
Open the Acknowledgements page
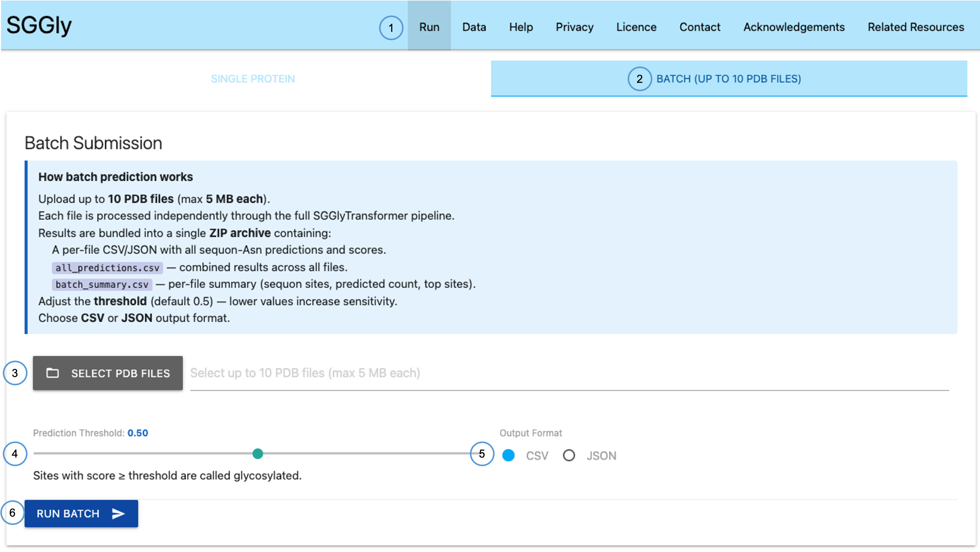tap(794, 27)
